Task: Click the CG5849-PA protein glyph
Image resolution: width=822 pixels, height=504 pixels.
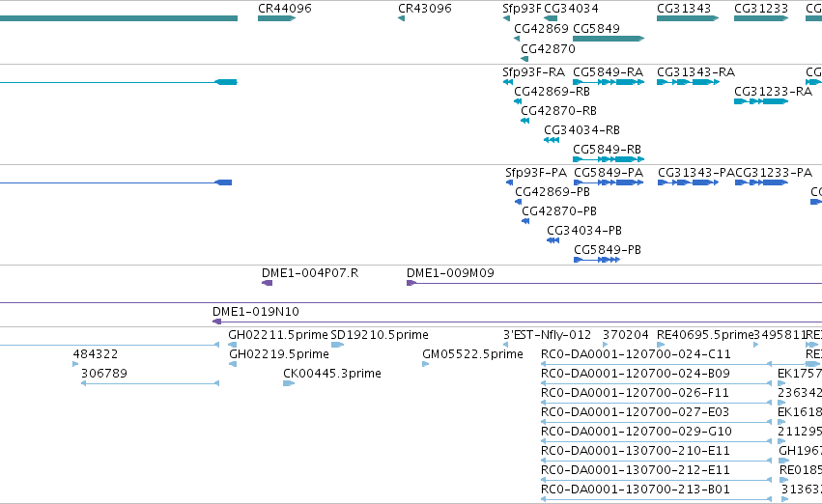Action: coord(609,182)
